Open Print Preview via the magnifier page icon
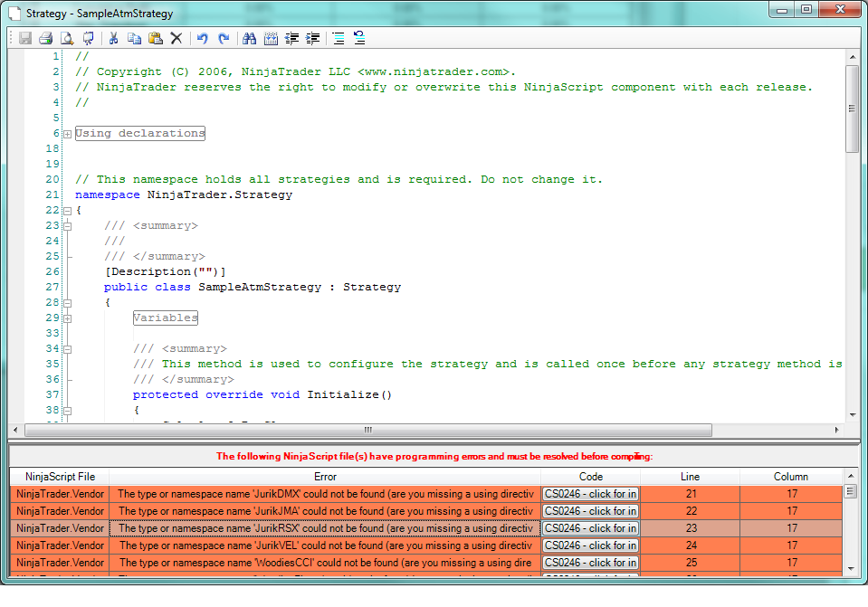 coord(67,38)
